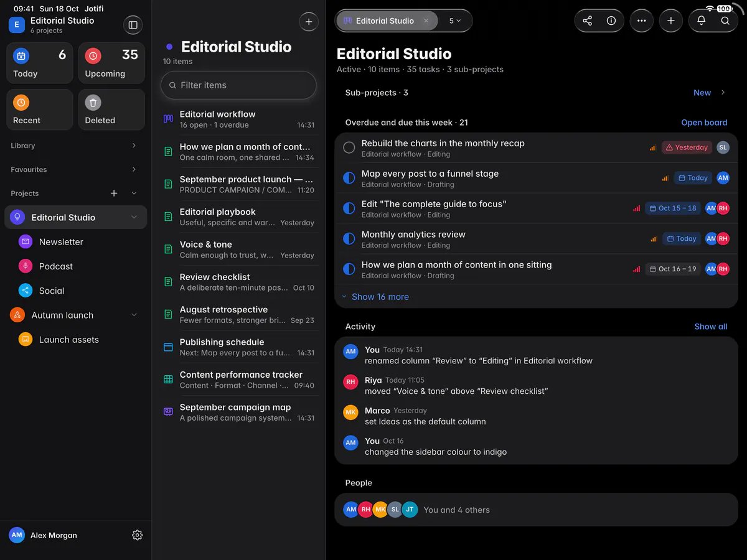
Task: Expand list via Show 16 more
Action: pos(375,297)
